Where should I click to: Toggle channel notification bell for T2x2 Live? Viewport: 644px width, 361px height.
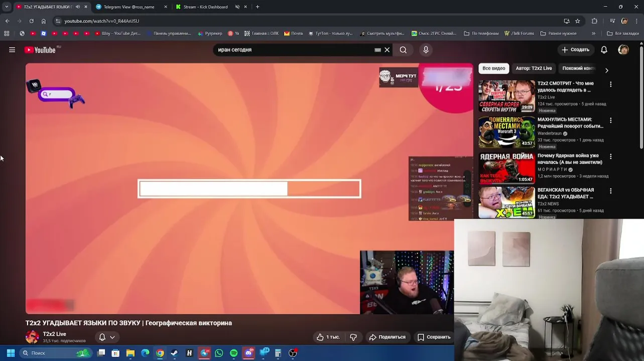(102, 337)
